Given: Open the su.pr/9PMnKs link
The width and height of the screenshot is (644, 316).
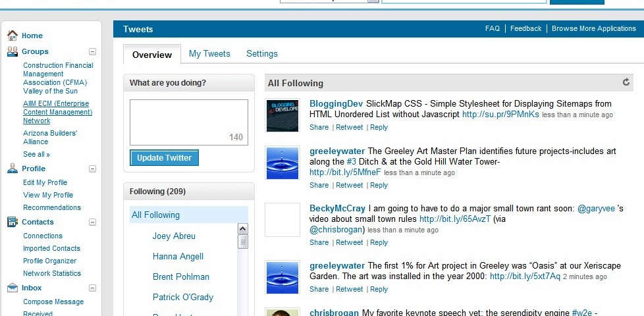Looking at the screenshot, I should 500,115.
